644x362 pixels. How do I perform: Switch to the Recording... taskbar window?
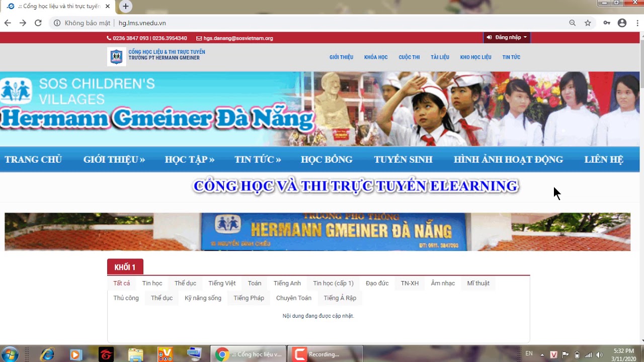[325, 354]
